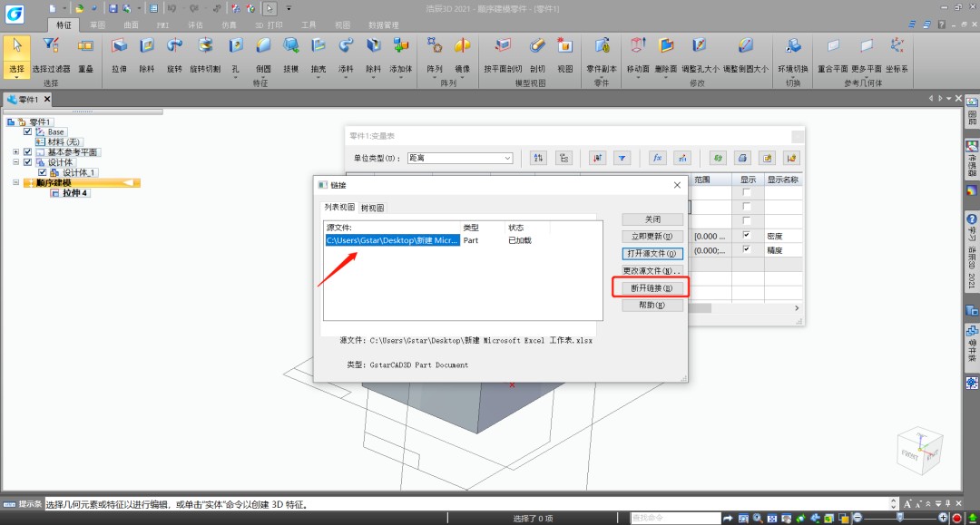980x525 pixels.
Task: Uncheck the Base checkbox in feature tree
Action: point(27,131)
